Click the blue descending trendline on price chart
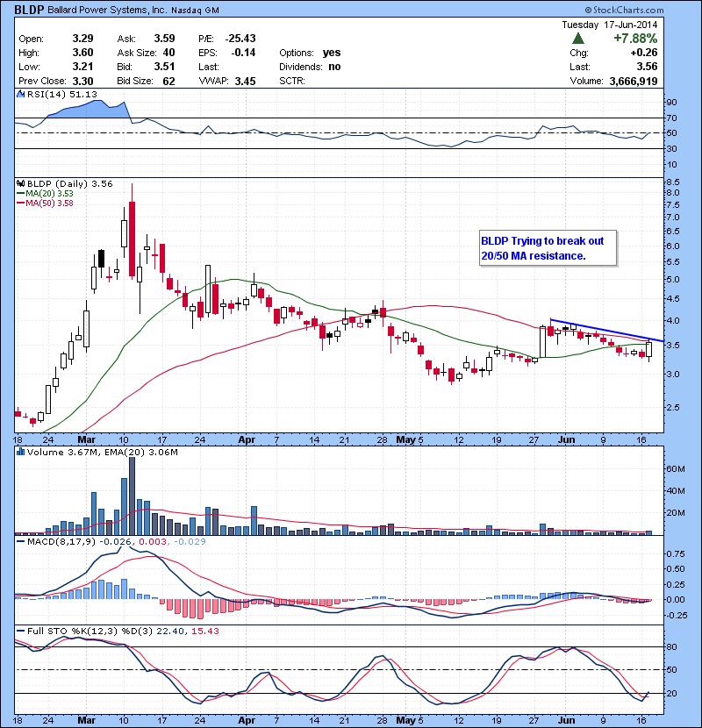Screen dimensions: 702x728 click(606, 330)
